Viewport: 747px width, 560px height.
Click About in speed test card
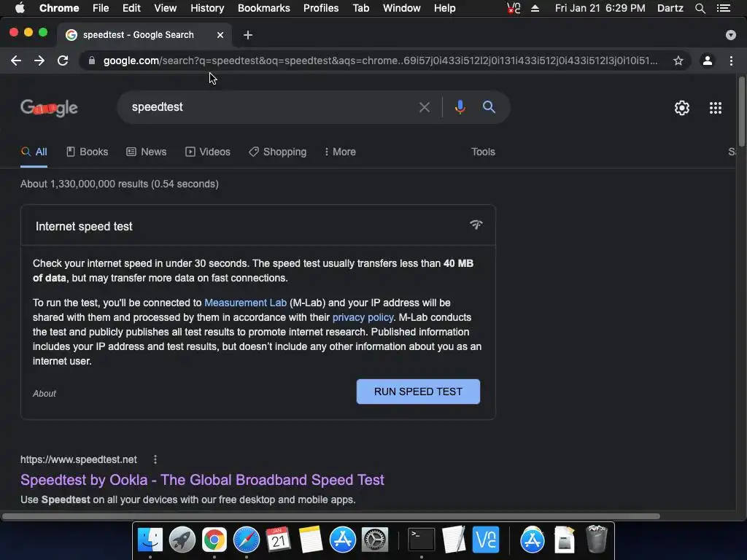click(x=44, y=393)
